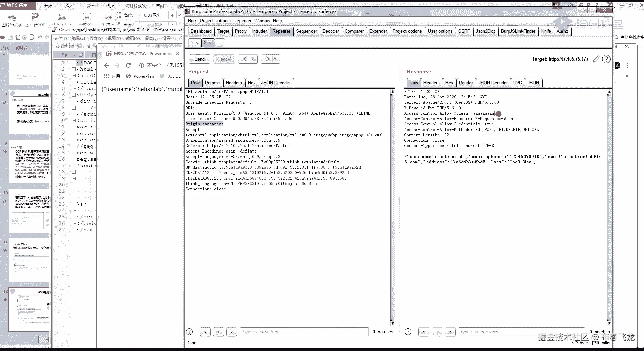Screen dimensions: 644x351
Task: Open Repeater help next to the target pencil
Action: pyautogui.click(x=606, y=59)
